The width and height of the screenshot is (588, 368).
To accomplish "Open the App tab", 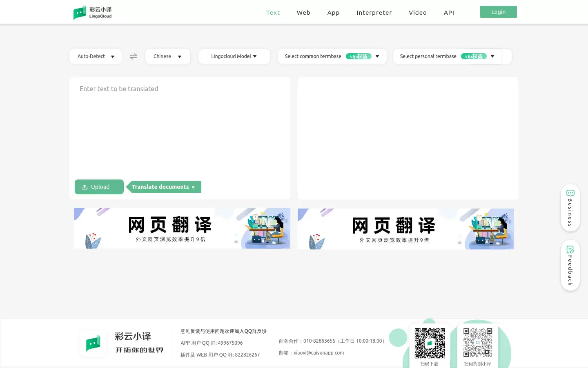I will pyautogui.click(x=334, y=13).
